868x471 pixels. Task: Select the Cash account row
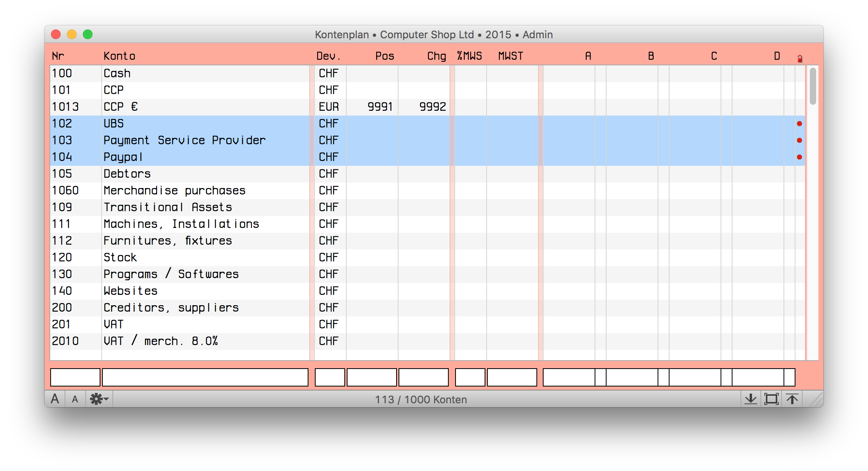117,73
